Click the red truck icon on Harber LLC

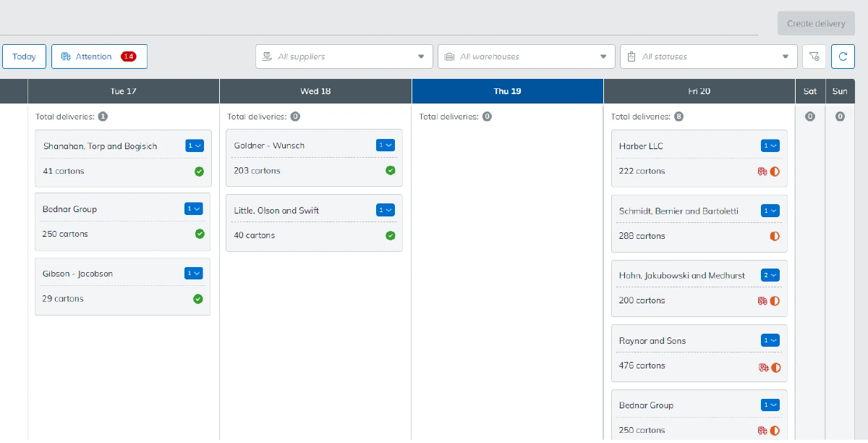coord(762,172)
